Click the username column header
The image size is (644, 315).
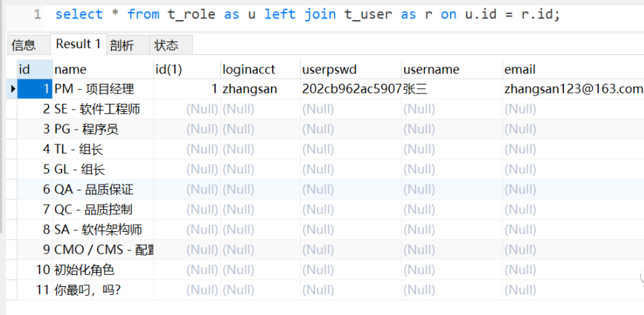tap(431, 70)
